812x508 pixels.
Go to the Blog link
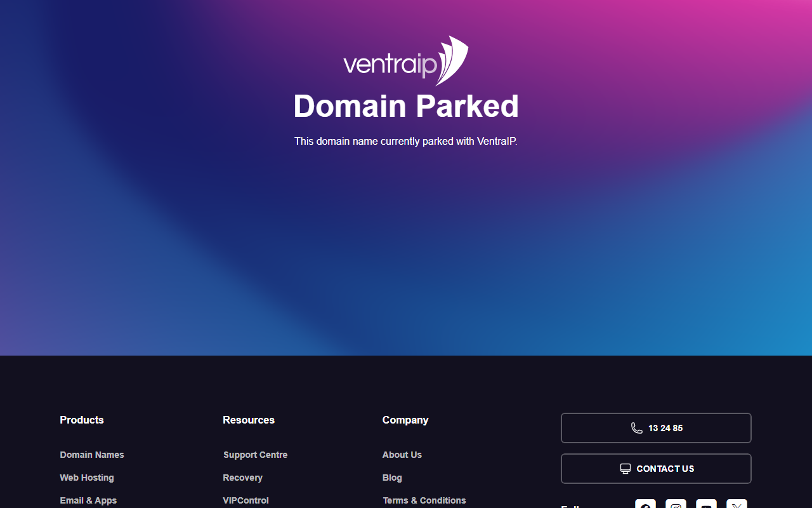(392, 478)
